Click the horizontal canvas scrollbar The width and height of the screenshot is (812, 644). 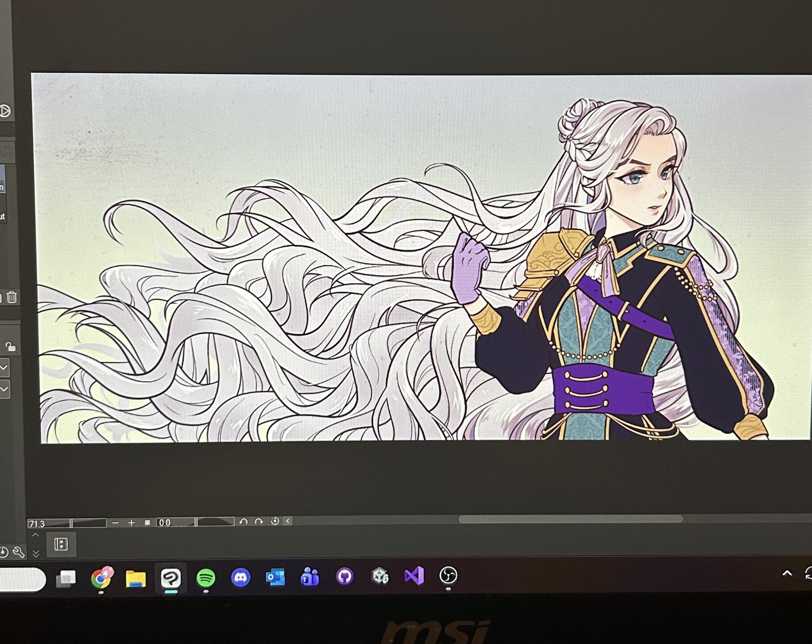pyautogui.click(x=570, y=519)
